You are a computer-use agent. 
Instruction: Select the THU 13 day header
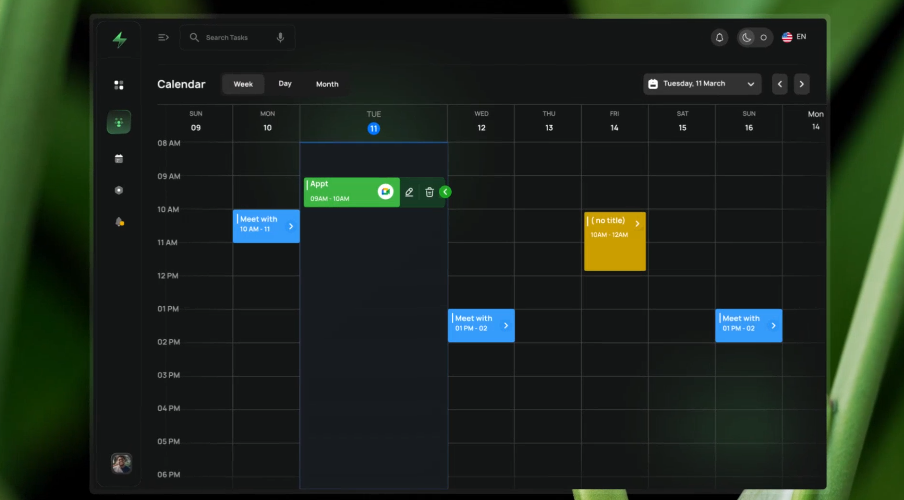(x=549, y=121)
